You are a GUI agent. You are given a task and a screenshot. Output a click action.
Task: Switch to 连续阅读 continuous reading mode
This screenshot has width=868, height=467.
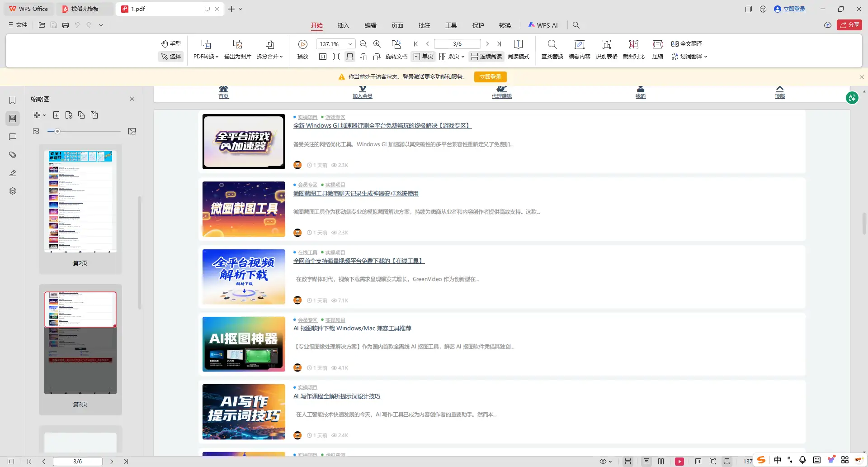point(486,56)
